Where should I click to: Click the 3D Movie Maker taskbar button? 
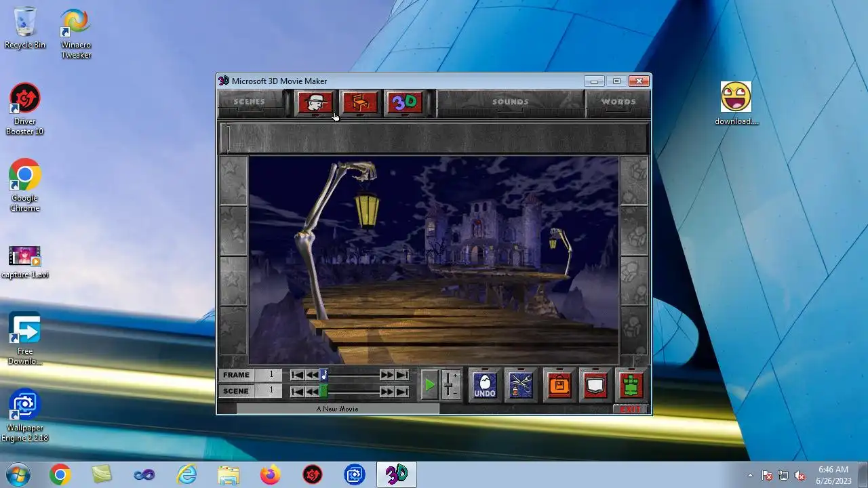tap(397, 475)
